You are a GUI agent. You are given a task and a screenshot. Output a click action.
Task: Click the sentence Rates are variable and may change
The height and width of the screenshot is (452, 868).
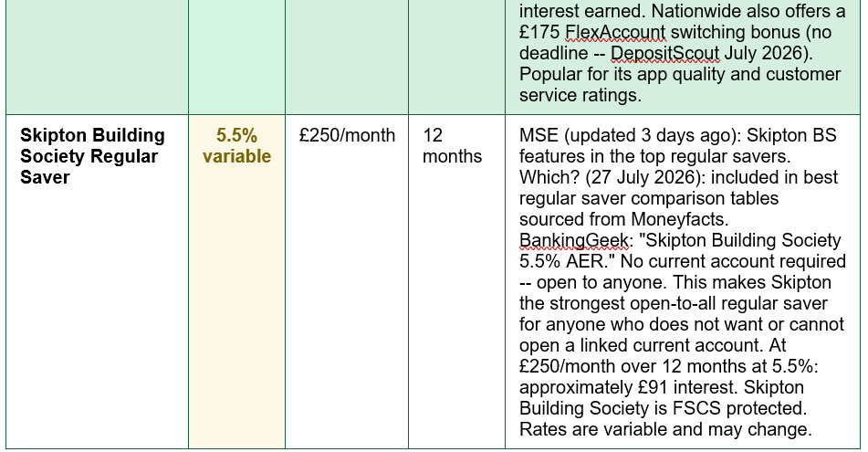click(x=665, y=429)
